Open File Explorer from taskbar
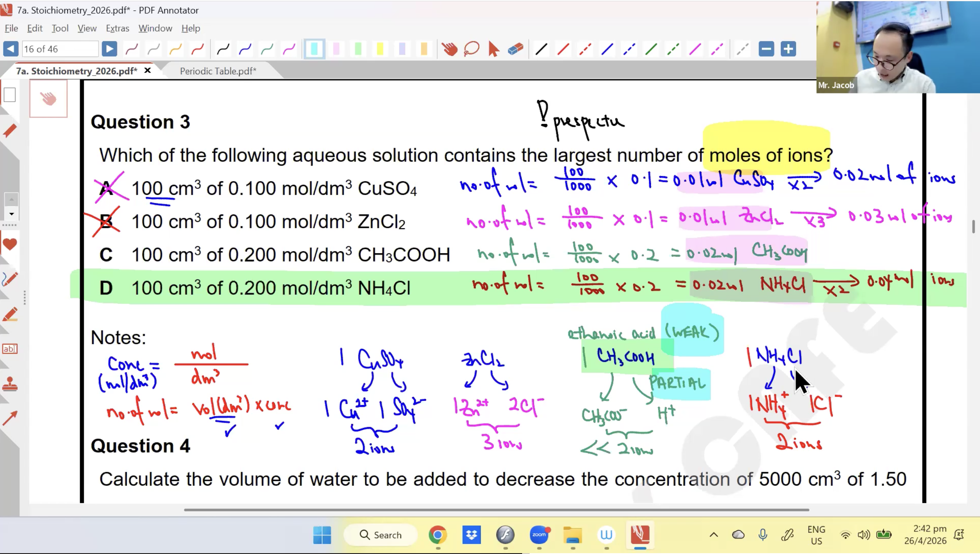The height and width of the screenshot is (554, 980). coord(573,535)
